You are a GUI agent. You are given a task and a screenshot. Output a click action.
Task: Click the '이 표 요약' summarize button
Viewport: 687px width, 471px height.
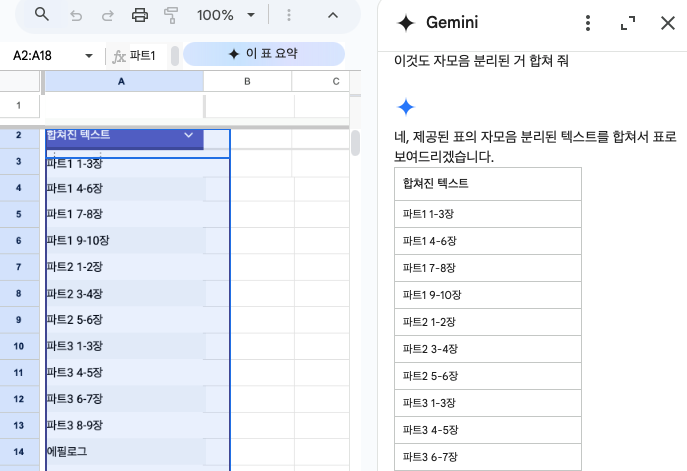tap(264, 54)
